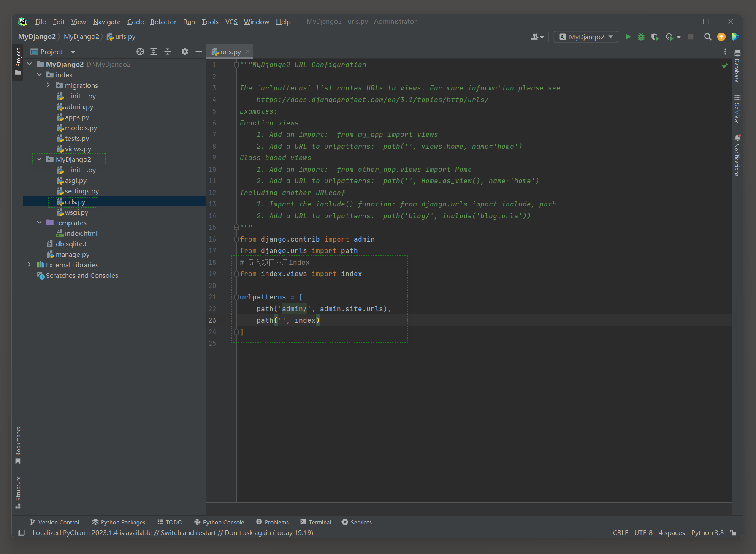Open Bookmarks tool window on left sidebar
Screen dimensions: 756x554
(x=18, y=446)
